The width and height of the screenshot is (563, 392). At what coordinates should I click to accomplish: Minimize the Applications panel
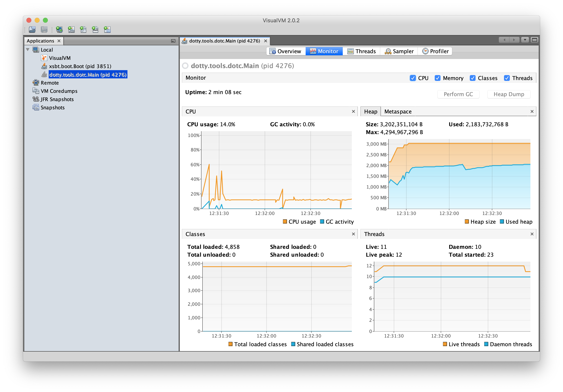(173, 41)
